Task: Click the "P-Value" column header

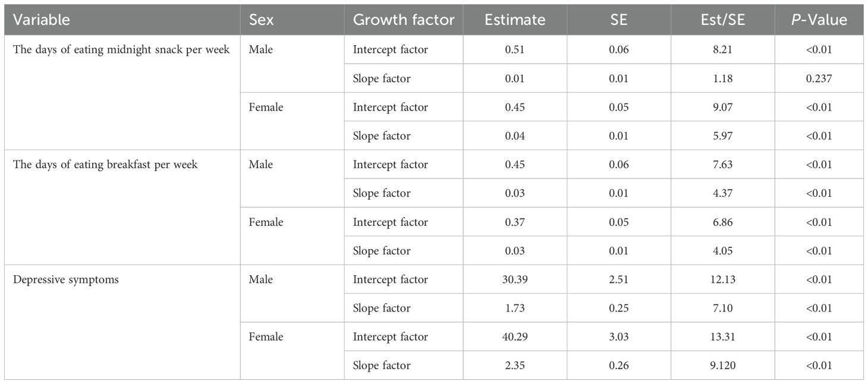Action: click(x=820, y=20)
